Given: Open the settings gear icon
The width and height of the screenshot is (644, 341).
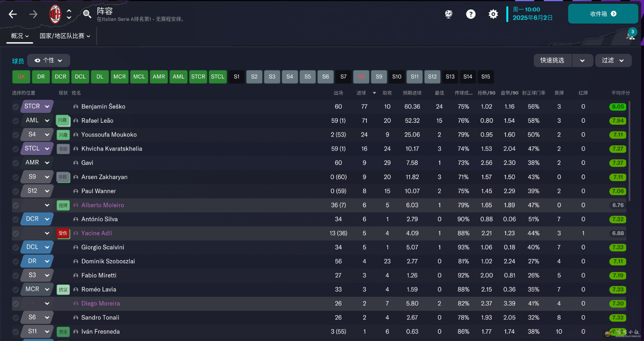Looking at the screenshot, I should click(x=493, y=14).
